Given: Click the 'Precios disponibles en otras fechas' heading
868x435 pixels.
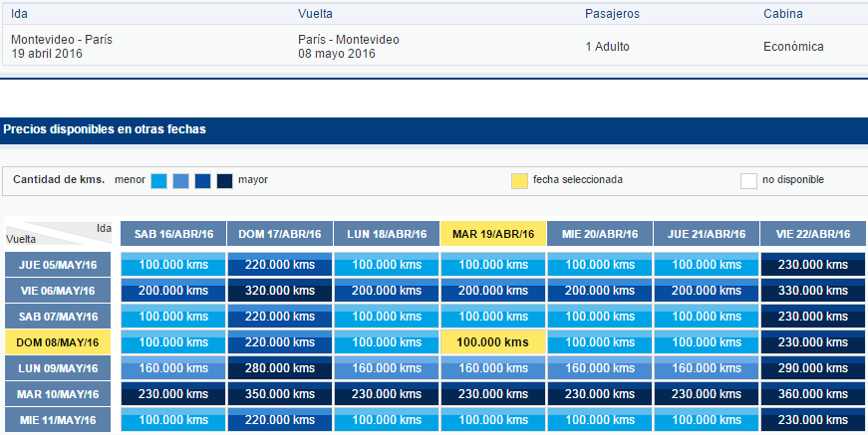Looking at the screenshot, I should point(105,129).
